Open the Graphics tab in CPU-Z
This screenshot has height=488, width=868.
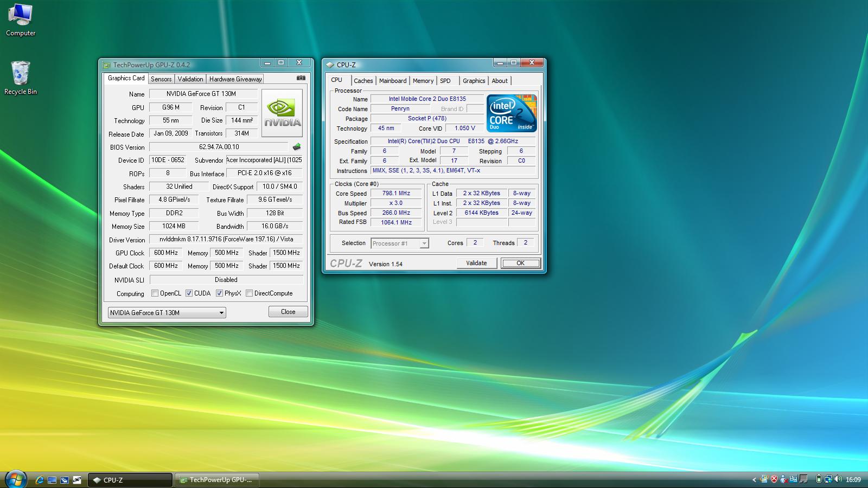coord(474,81)
